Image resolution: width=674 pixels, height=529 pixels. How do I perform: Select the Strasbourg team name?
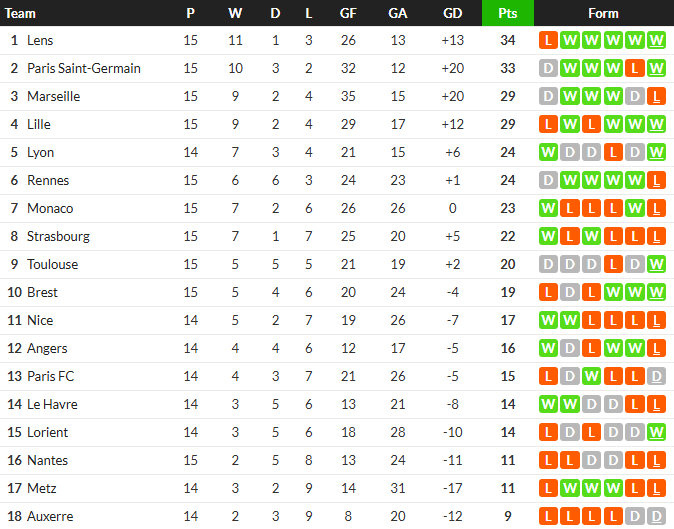click(58, 236)
